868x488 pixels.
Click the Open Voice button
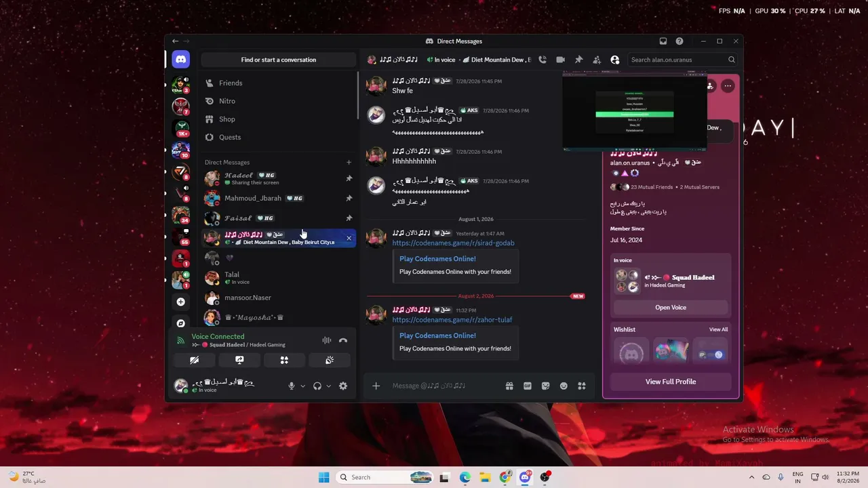point(671,307)
